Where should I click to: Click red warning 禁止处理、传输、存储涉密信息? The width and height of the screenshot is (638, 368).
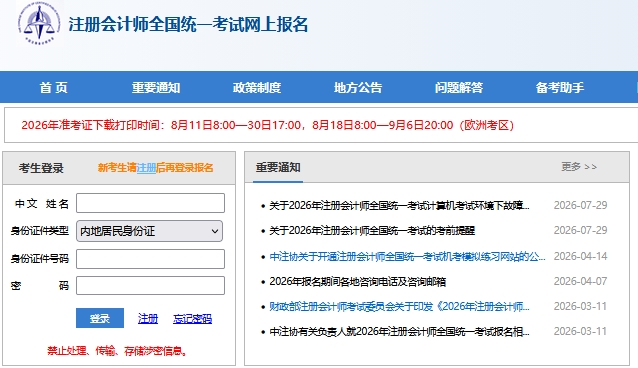click(x=117, y=350)
